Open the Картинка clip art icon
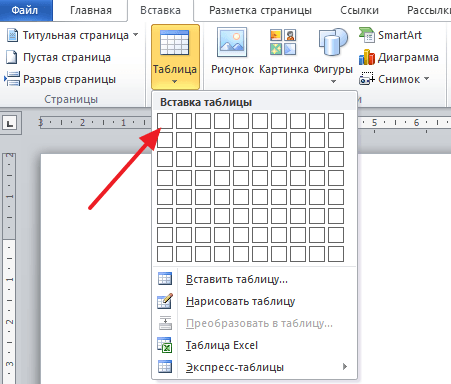The width and height of the screenshot is (451, 384). pos(283,42)
